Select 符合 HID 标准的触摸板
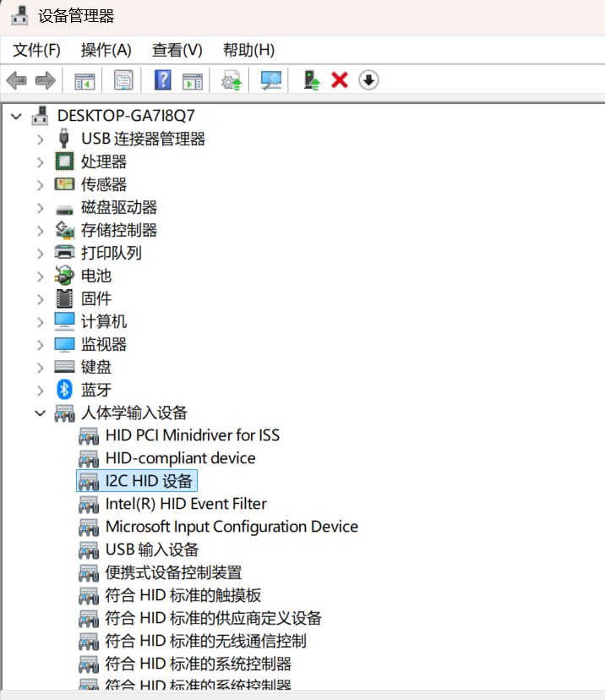This screenshot has width=605, height=700. [x=183, y=595]
